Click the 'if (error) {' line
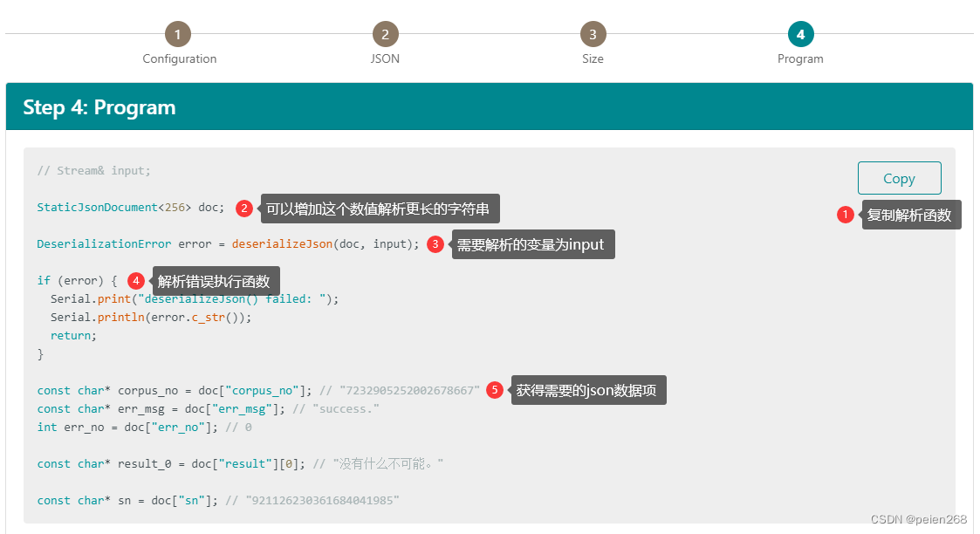 pyautogui.click(x=77, y=280)
